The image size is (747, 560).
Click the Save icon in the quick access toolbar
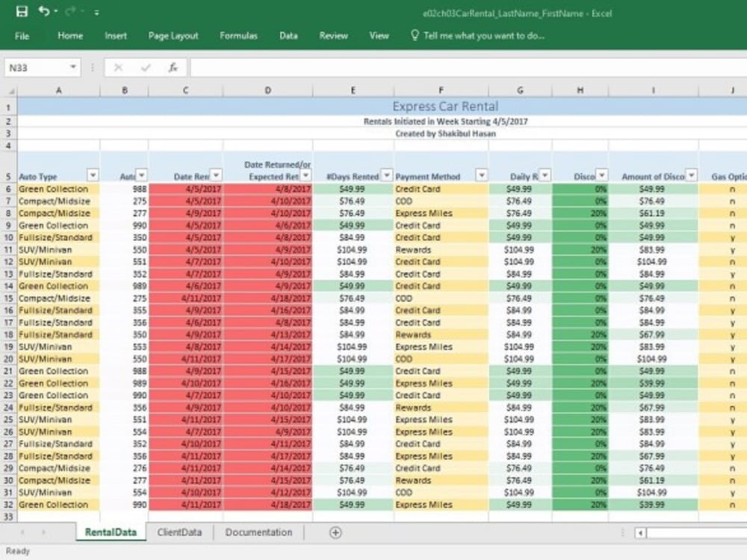point(22,11)
